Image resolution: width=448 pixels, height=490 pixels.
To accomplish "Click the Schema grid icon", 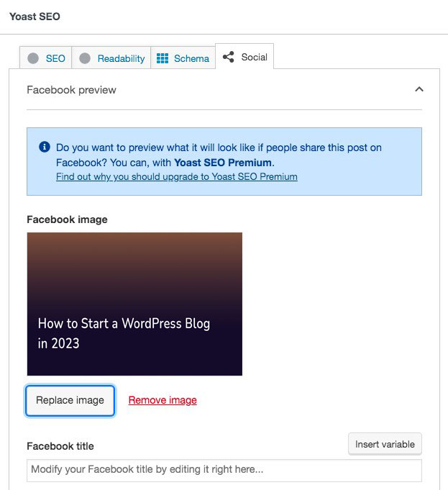I will (x=163, y=58).
